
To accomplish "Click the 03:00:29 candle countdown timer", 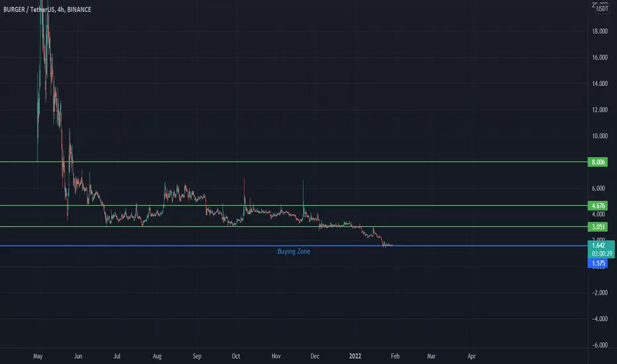I will (602, 254).
